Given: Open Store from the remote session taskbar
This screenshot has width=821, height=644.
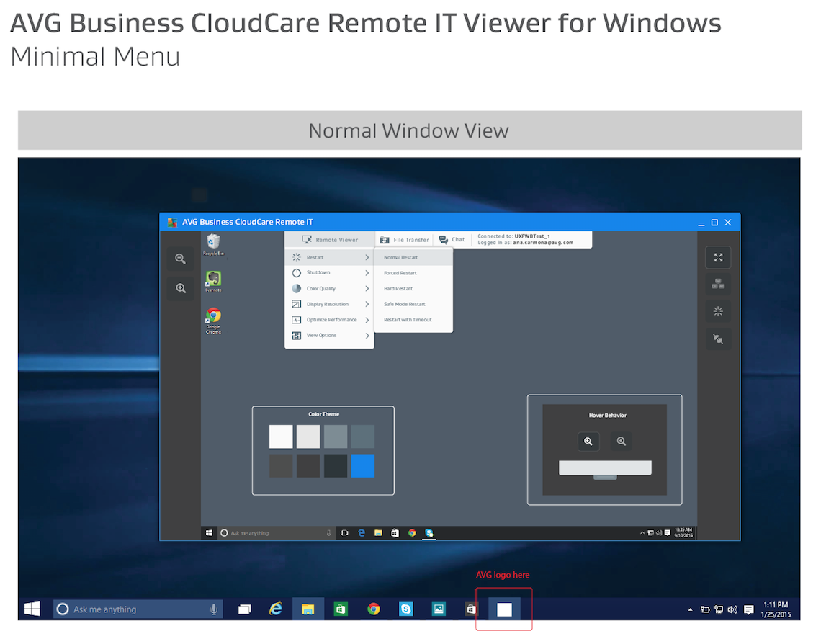Looking at the screenshot, I should click(395, 533).
